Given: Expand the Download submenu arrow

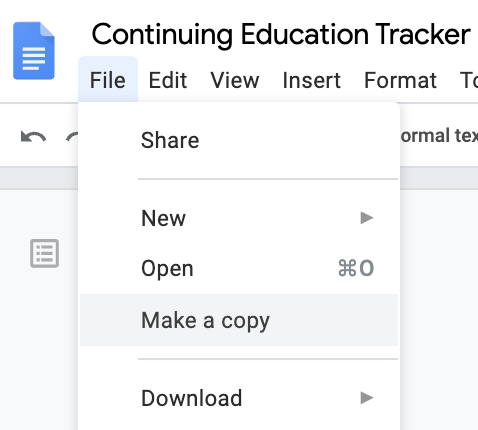Looking at the screenshot, I should click(367, 398).
